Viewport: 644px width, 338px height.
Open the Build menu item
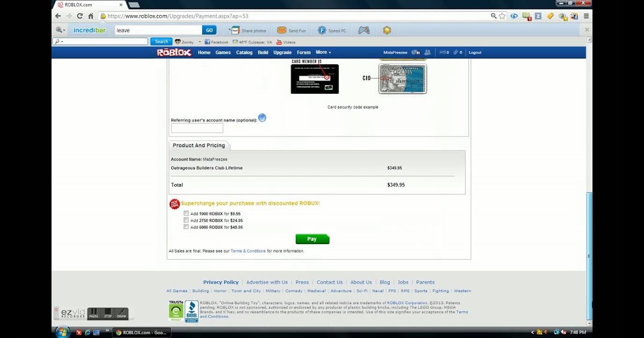click(263, 53)
